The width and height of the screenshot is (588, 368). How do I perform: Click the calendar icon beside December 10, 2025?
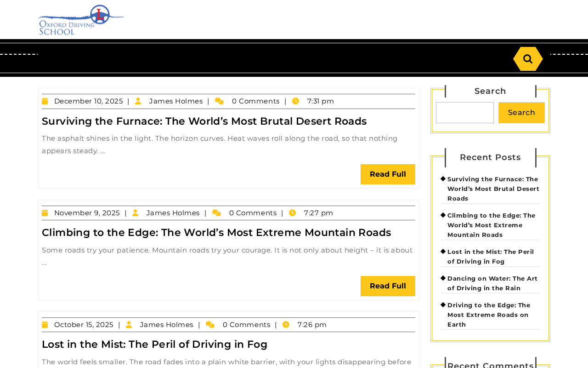coord(45,101)
